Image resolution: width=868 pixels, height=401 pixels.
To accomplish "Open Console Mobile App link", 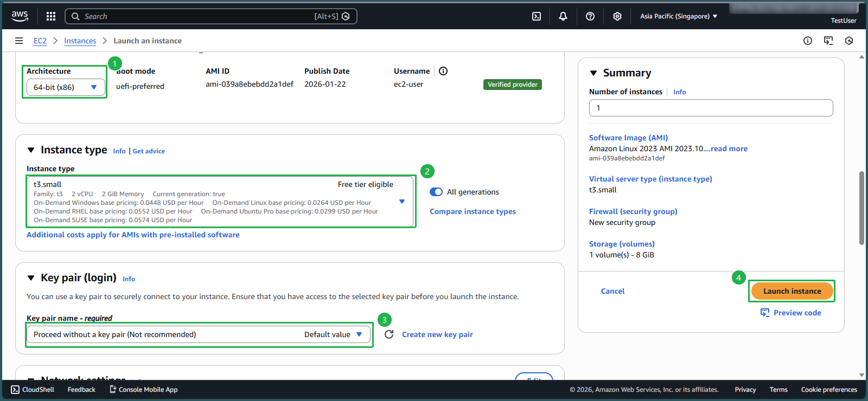I will click(x=144, y=390).
